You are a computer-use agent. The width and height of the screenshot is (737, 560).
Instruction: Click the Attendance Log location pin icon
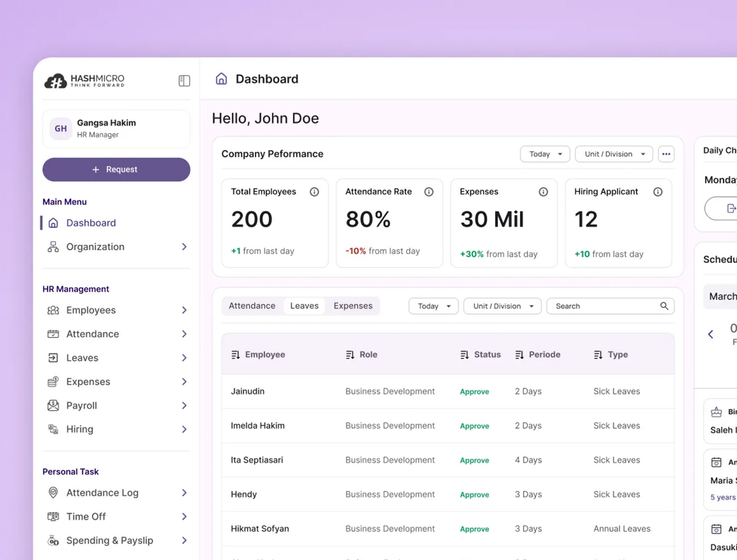tap(53, 493)
